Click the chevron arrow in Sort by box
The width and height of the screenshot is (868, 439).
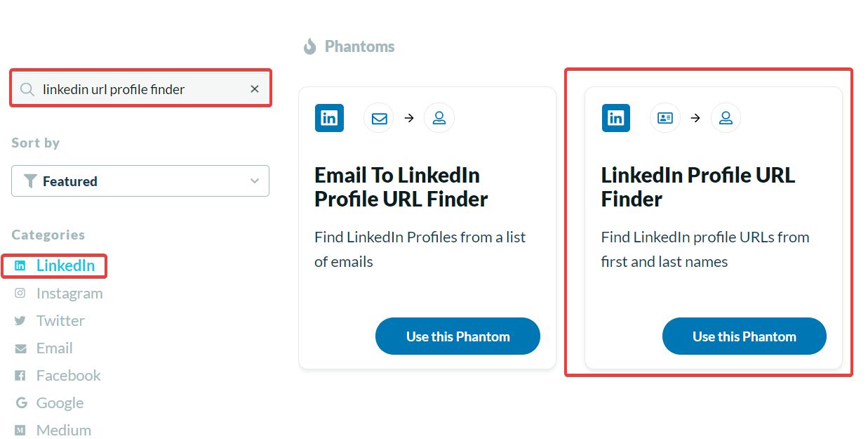tap(255, 181)
